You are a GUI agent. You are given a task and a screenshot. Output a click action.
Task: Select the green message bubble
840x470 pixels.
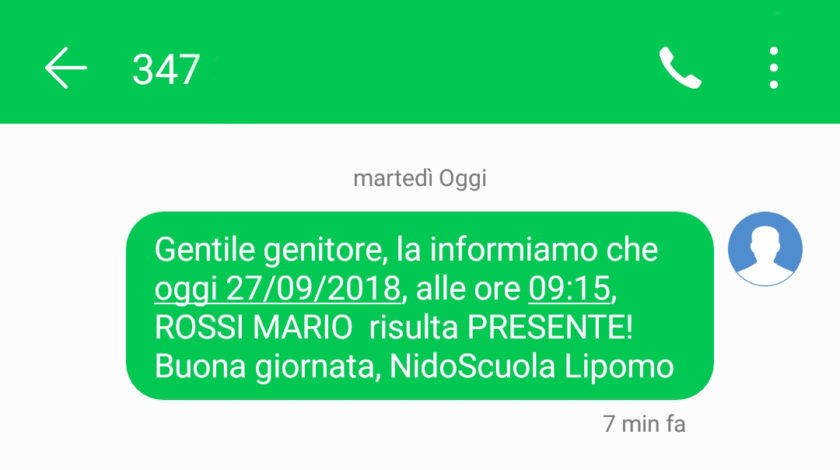(x=420, y=305)
